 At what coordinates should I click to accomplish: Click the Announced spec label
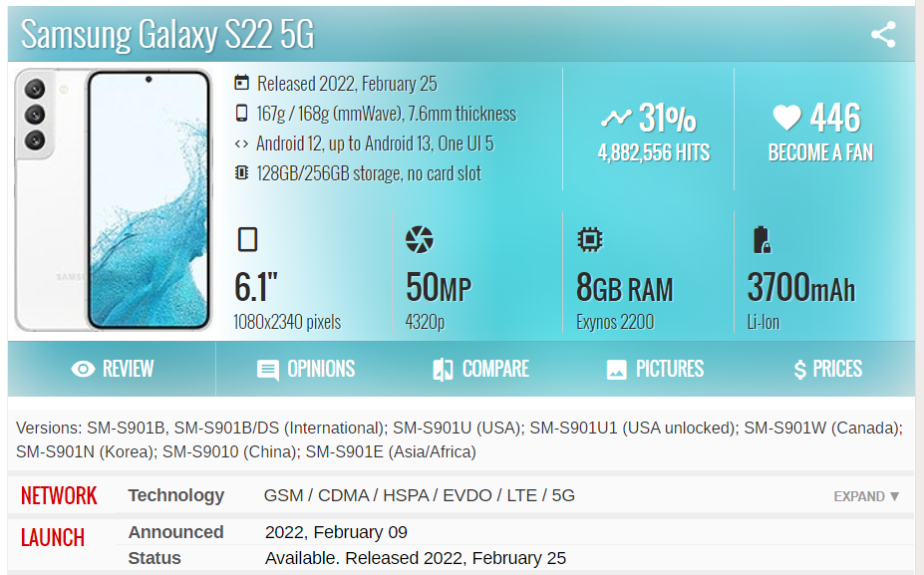click(176, 532)
